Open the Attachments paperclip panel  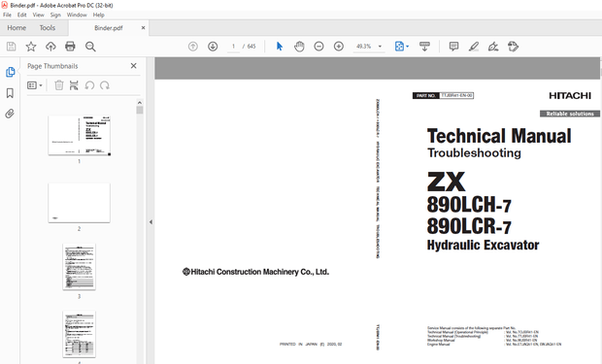pyautogui.click(x=10, y=114)
